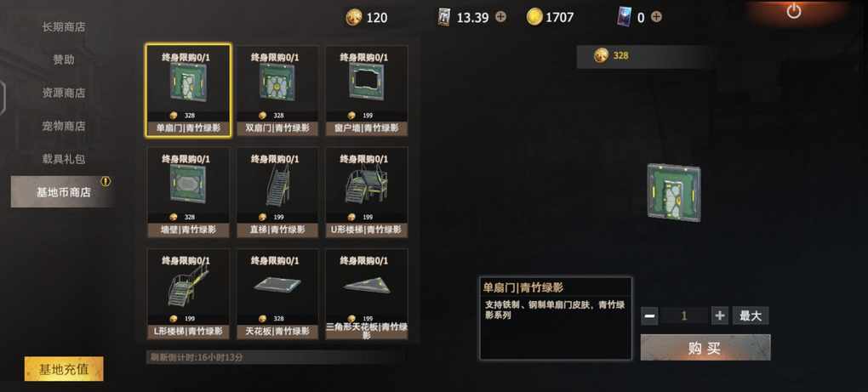868x392 pixels.
Task: Click the 购买 purchase button
Action: click(x=705, y=348)
